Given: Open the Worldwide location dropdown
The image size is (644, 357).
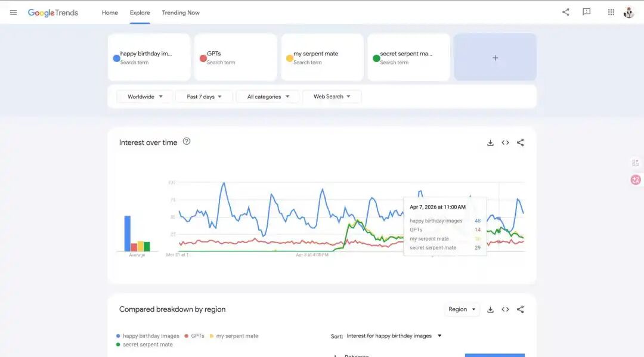Looking at the screenshot, I should [x=144, y=97].
